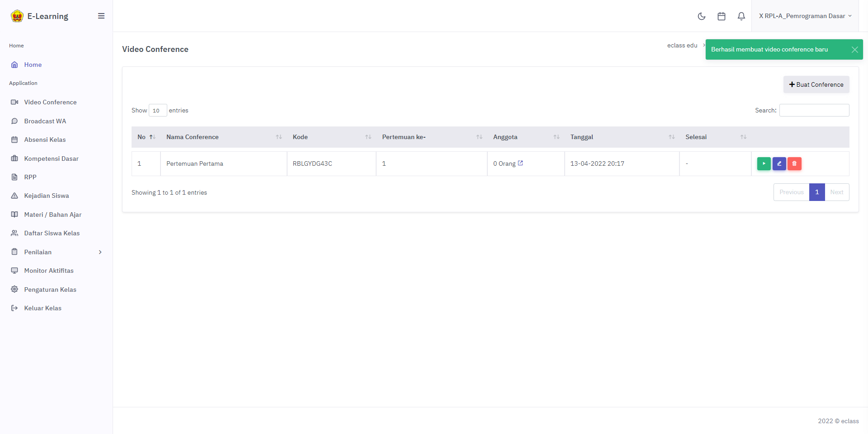Open class dropdown X RPL-A_Pemrograman Dasar
This screenshot has height=434, width=868.
click(805, 16)
